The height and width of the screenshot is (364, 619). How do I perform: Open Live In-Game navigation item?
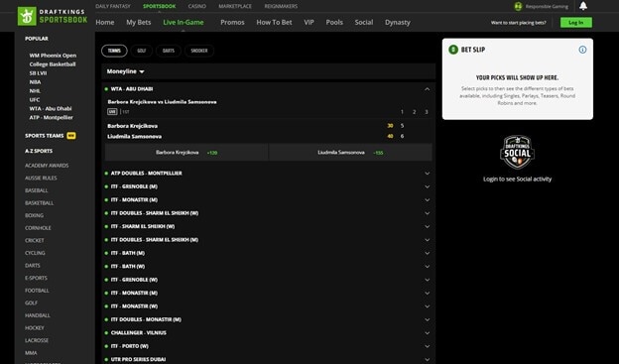pyautogui.click(x=184, y=23)
